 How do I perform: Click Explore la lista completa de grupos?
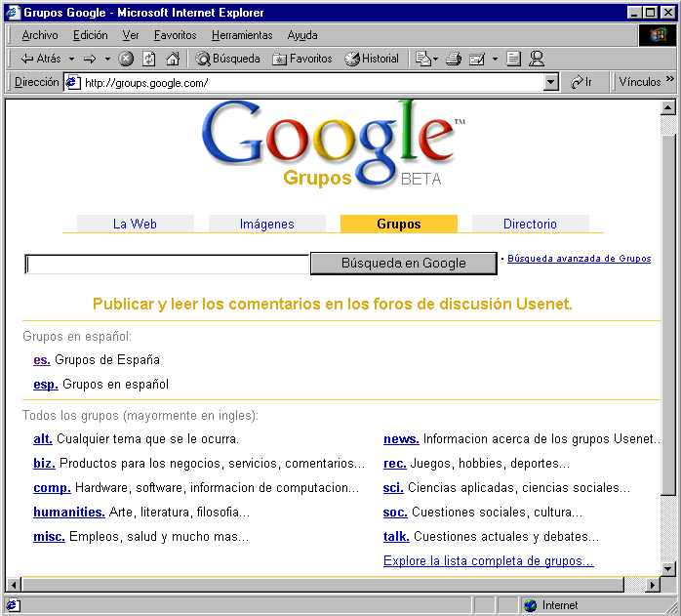coord(489,560)
